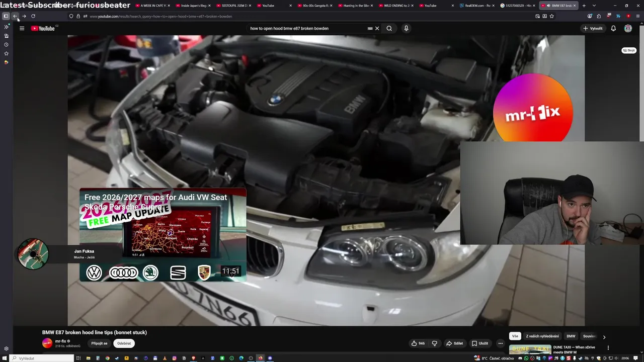644x362 pixels.
Task: Open the sidebar settings gear
Action: click(x=6, y=348)
